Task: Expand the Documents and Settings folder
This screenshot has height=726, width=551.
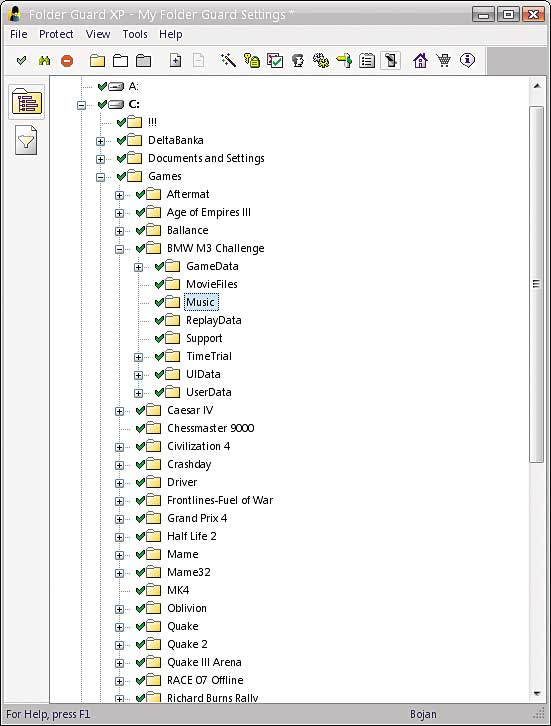Action: click(x=100, y=159)
